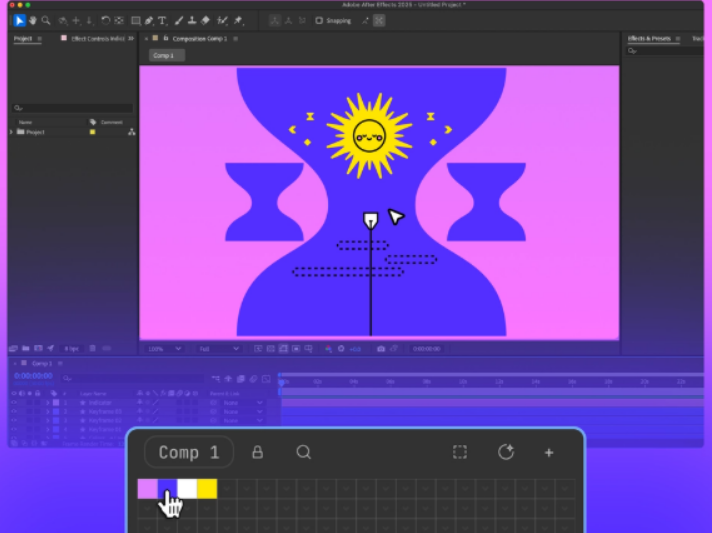Screen dimensions: 712x533
Task: Open the project flowchart icon
Action: pos(132,132)
